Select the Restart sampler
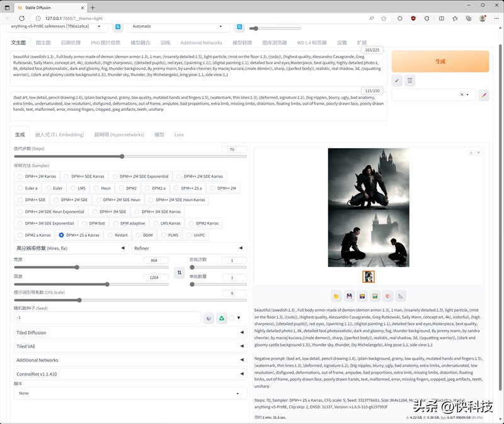The image size is (504, 424). [x=118, y=235]
